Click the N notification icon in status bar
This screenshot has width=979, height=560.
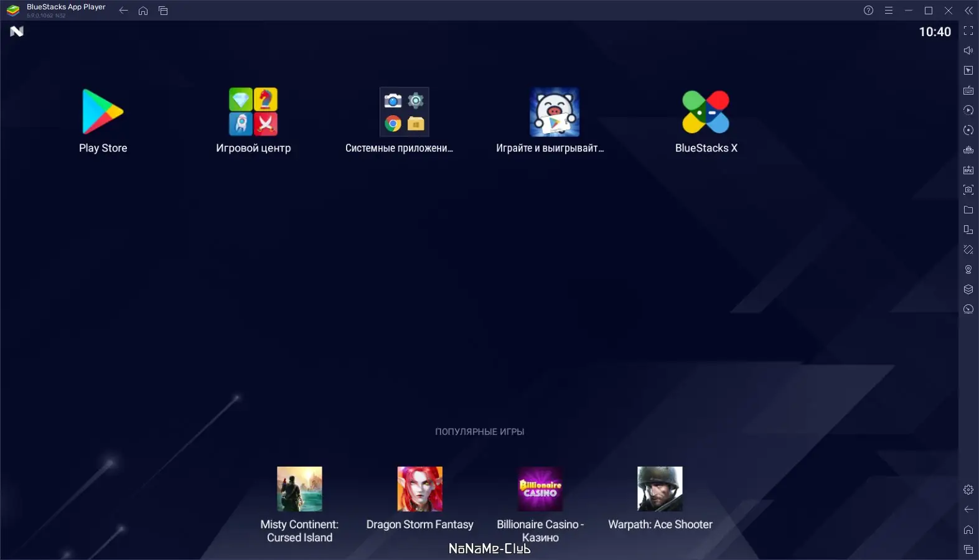17,31
